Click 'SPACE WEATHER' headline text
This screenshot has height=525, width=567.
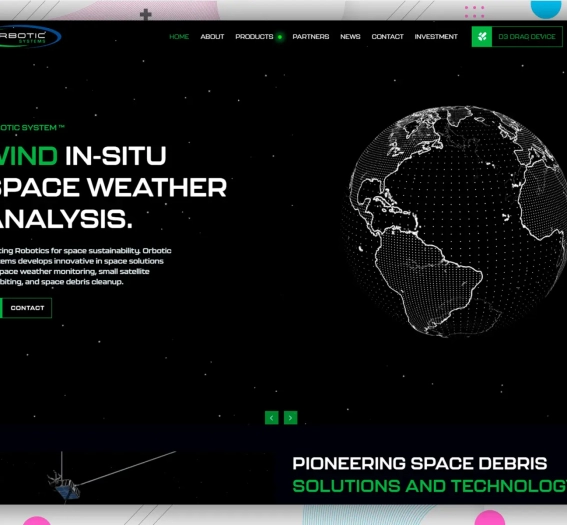[x=112, y=187]
